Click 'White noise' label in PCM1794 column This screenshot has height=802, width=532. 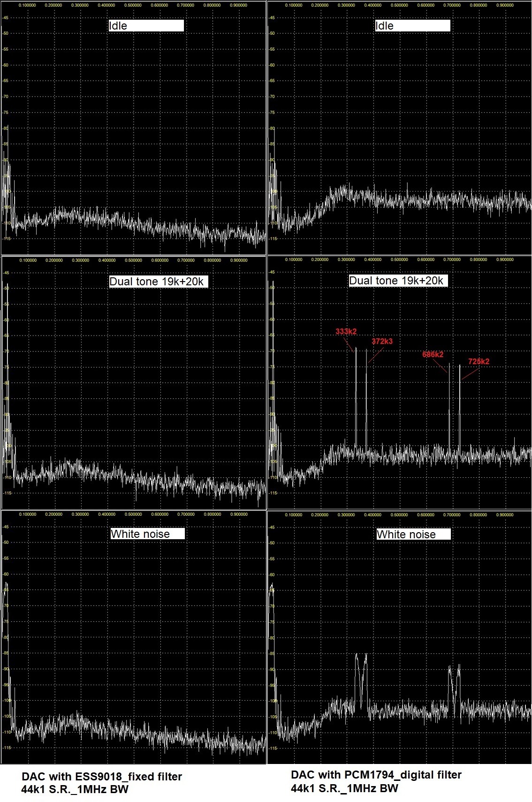413,534
